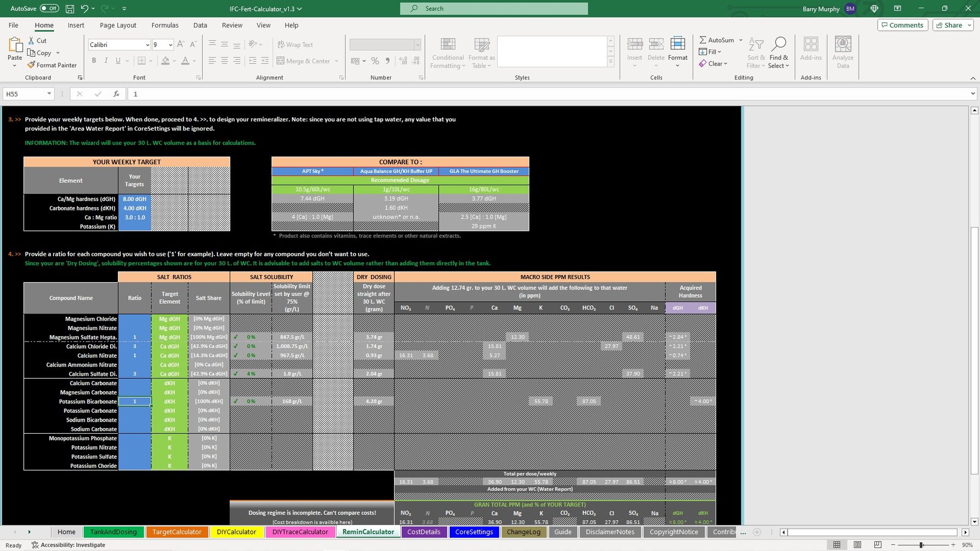Switch to Page Layout view in status bar
This screenshot has height=551, width=980.
tap(857, 545)
